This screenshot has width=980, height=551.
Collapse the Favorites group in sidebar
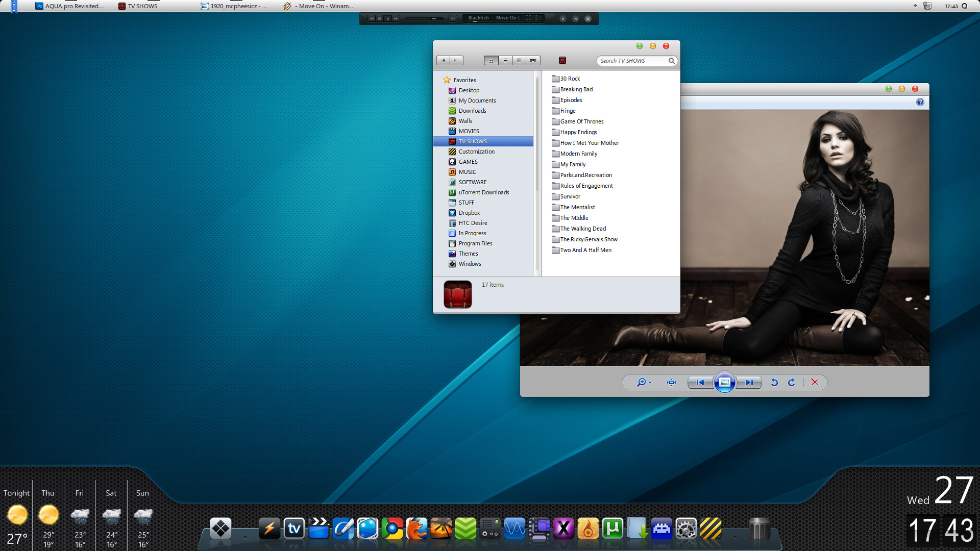click(459, 80)
